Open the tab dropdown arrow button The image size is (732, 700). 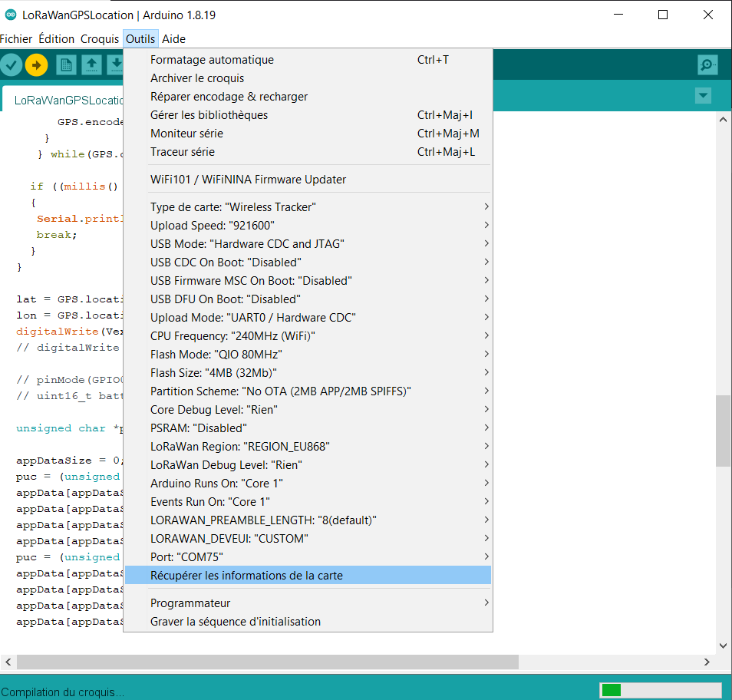point(703,96)
